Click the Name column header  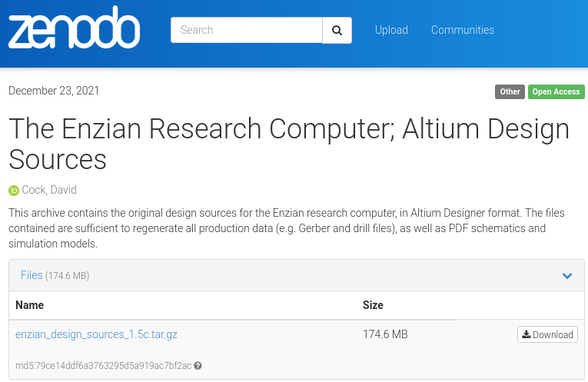coord(30,305)
